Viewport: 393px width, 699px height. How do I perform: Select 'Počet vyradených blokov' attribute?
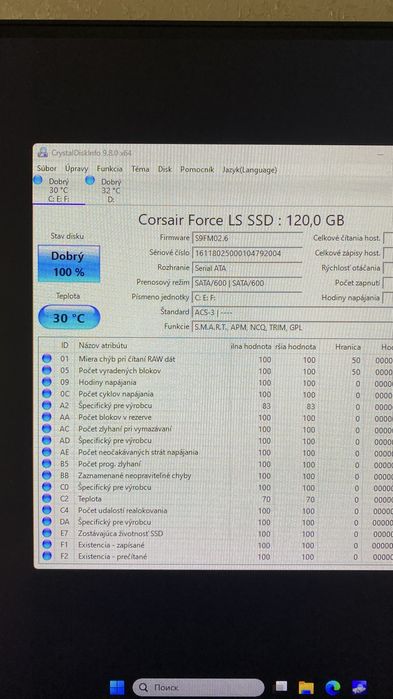119,370
